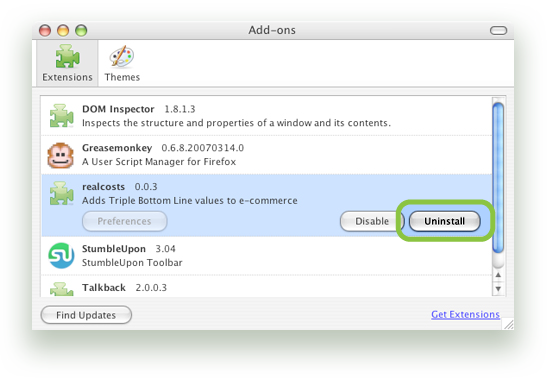This screenshot has height=380, width=550.
Task: Close the Add-ons window with red button
Action: tap(45, 31)
